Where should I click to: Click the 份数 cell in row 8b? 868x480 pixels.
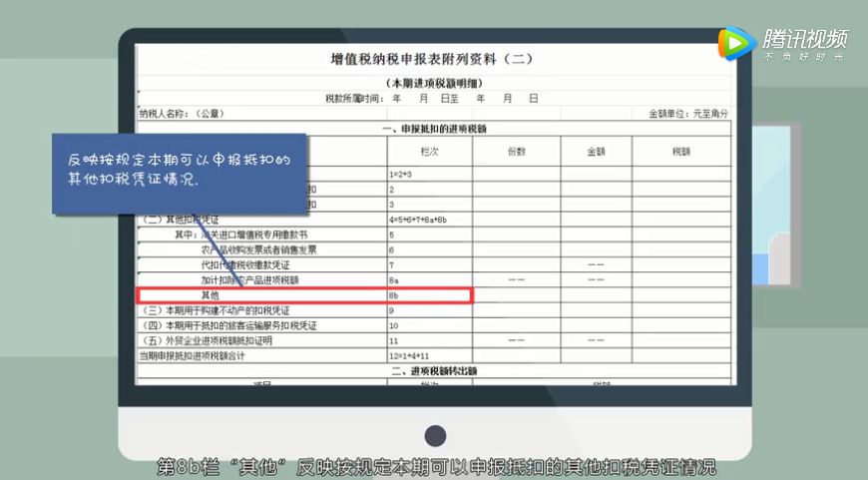coord(517,295)
